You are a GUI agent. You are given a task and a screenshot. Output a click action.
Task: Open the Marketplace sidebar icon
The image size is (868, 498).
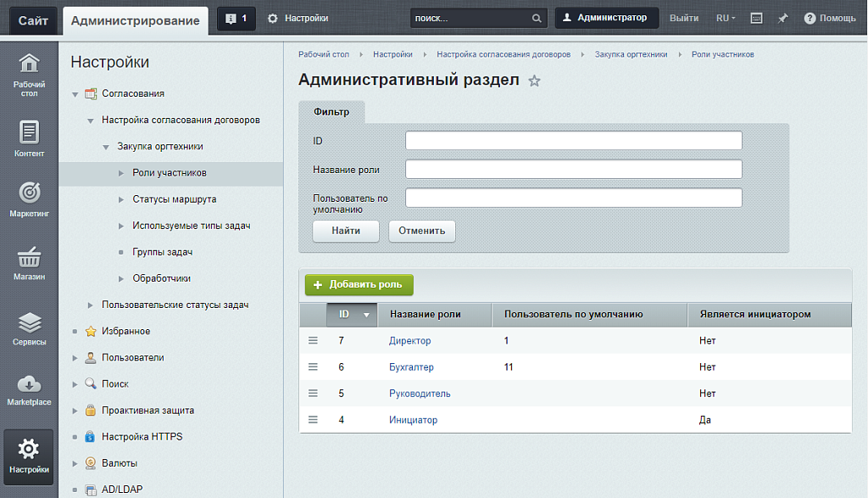29,382
